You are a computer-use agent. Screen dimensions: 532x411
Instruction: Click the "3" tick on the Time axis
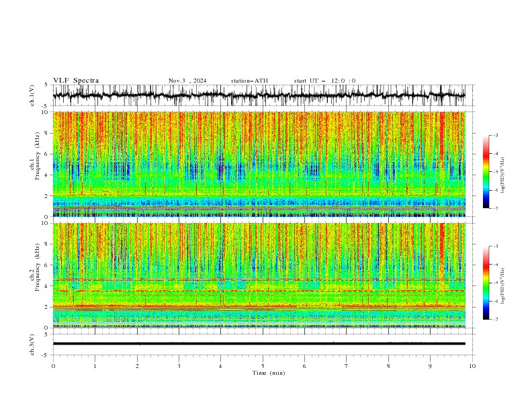coord(179,366)
